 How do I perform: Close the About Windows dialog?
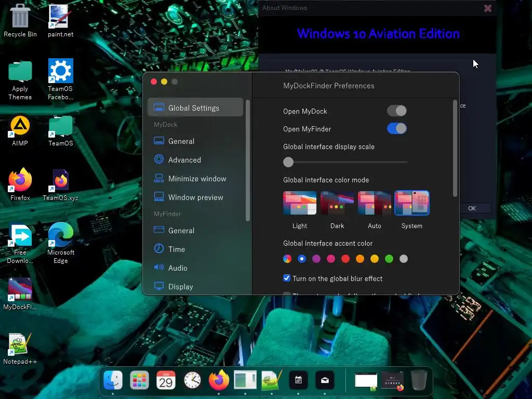click(487, 8)
